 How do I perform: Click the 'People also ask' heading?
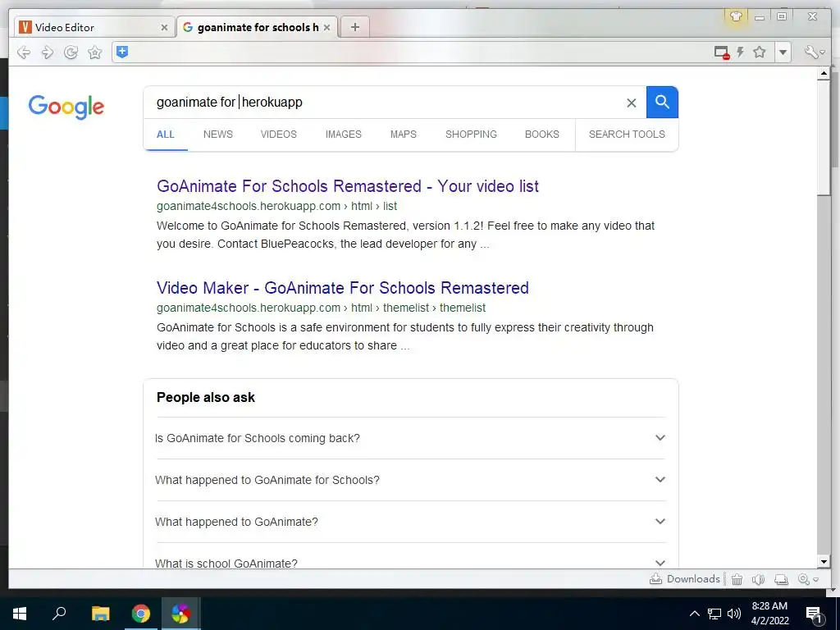point(206,398)
